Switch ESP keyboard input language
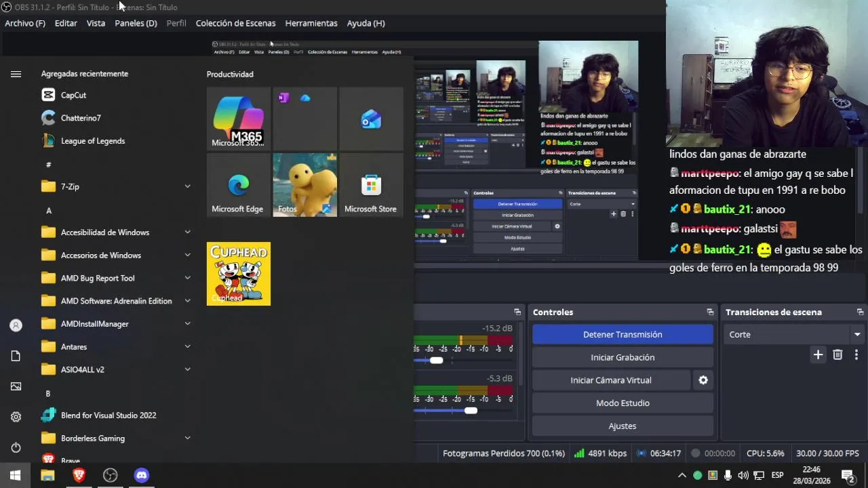868x488 pixels. [778, 475]
